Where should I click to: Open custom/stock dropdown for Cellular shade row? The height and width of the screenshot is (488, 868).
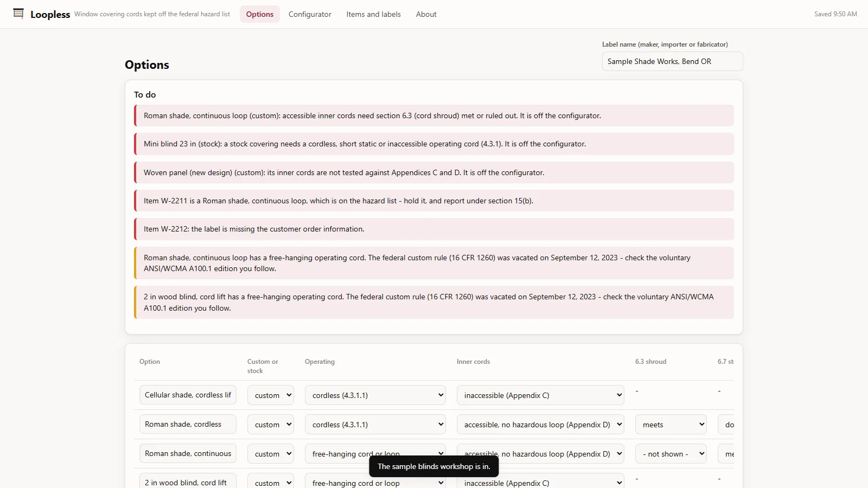[x=271, y=395]
